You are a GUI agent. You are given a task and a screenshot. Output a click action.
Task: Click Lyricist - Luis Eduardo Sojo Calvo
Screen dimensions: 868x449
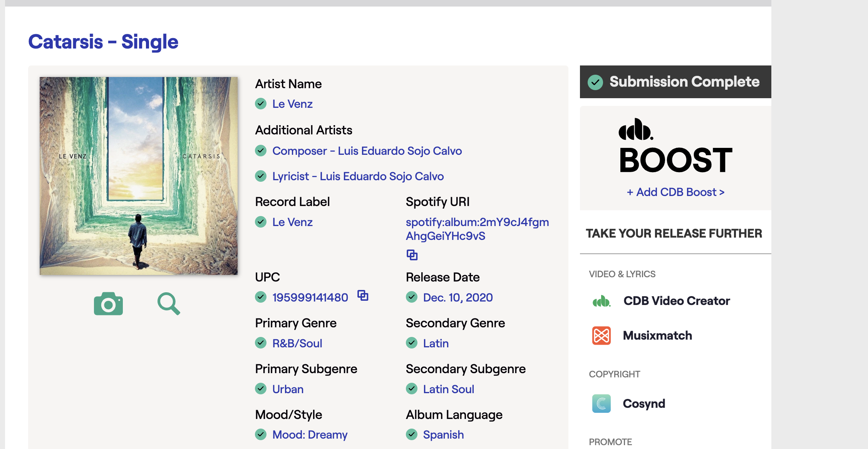tap(358, 176)
